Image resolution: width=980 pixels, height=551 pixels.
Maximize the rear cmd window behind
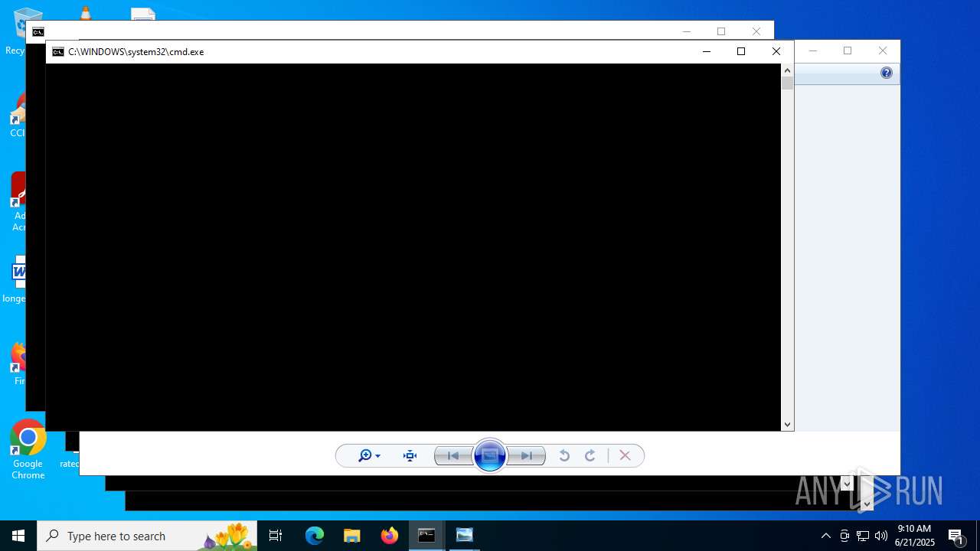click(721, 31)
